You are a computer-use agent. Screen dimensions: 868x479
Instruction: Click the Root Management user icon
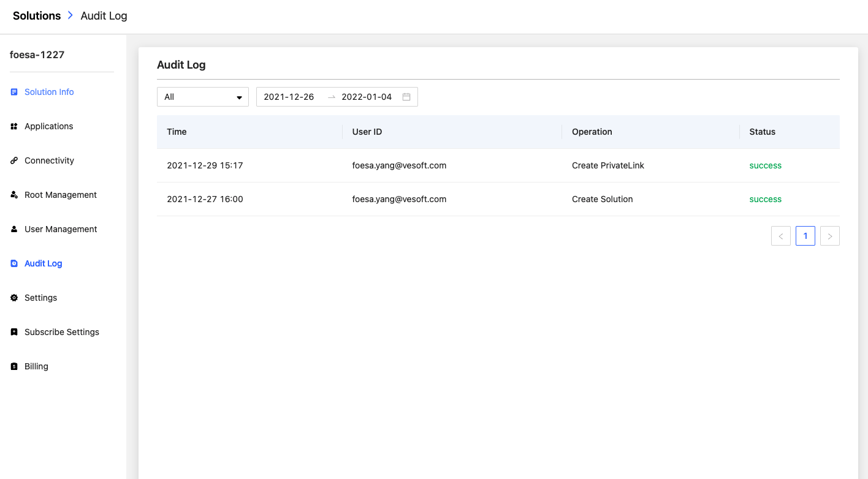14,195
